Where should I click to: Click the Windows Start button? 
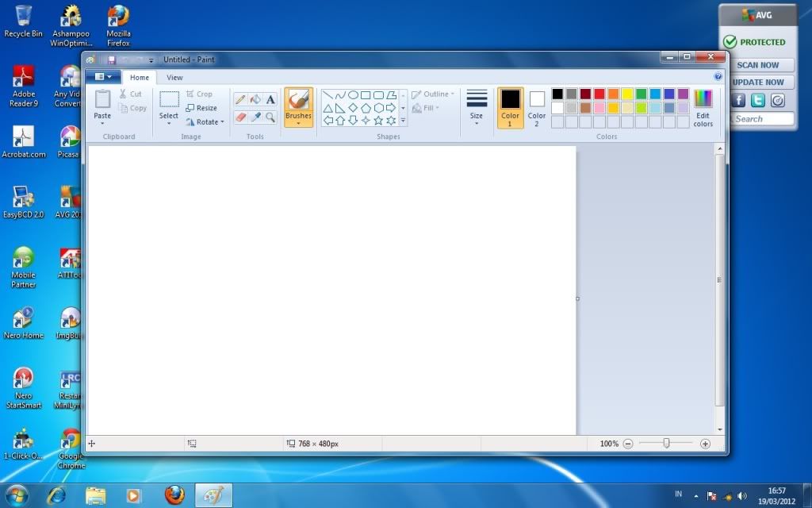pos(17,495)
